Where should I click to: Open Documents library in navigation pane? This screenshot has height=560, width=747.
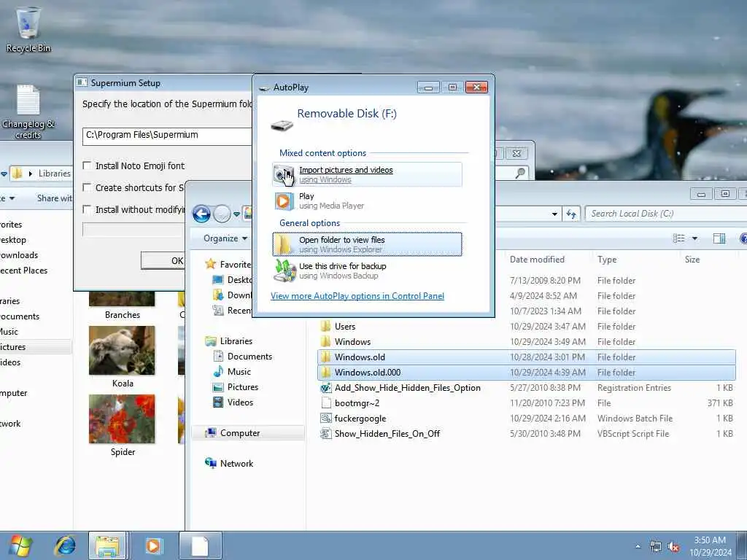pyautogui.click(x=249, y=356)
